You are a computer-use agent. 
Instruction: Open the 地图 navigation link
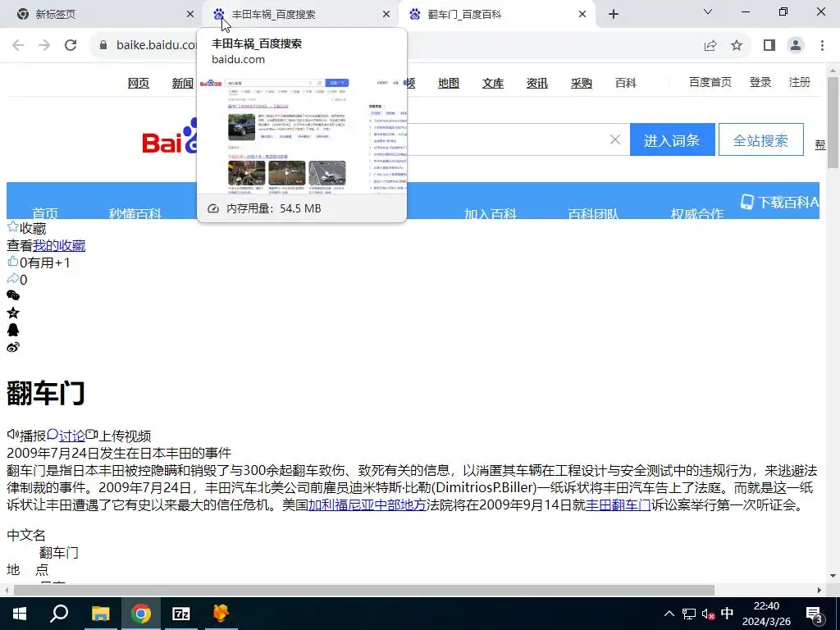[x=449, y=83]
